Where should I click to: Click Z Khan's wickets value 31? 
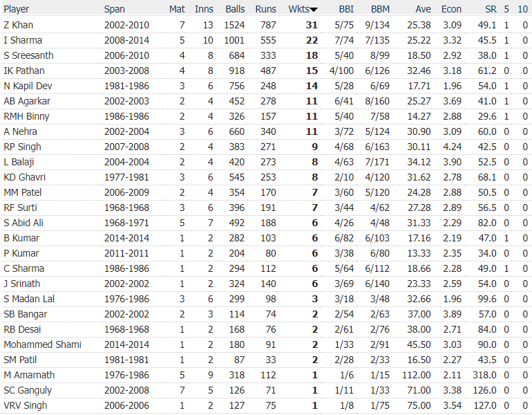point(312,25)
